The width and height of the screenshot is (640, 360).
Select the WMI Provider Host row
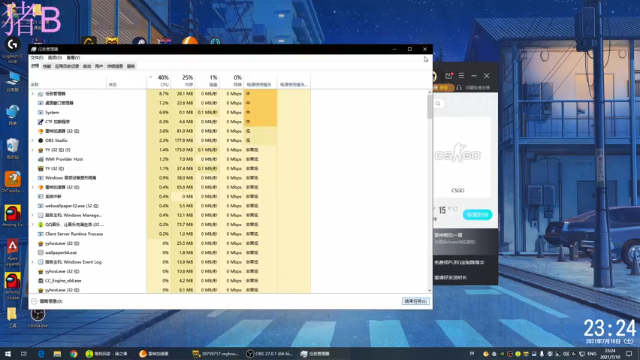[169, 159]
